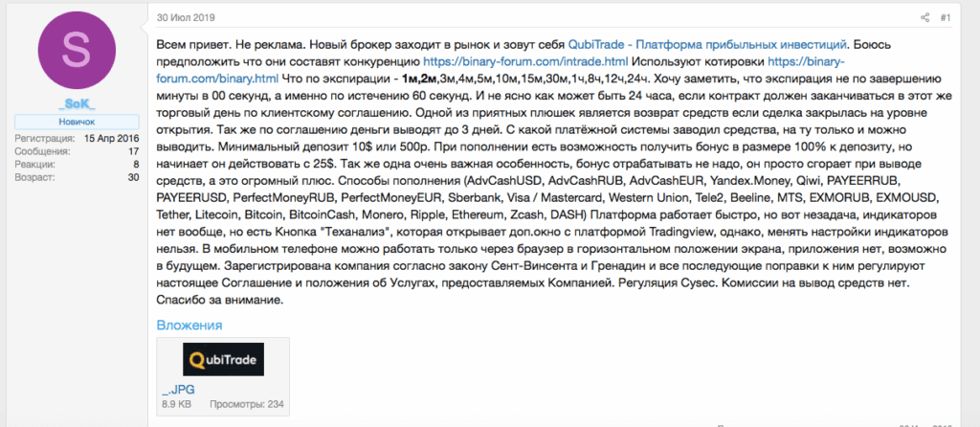Click the Спасибо за внимание closing line
980x427 pixels.
[219, 301]
